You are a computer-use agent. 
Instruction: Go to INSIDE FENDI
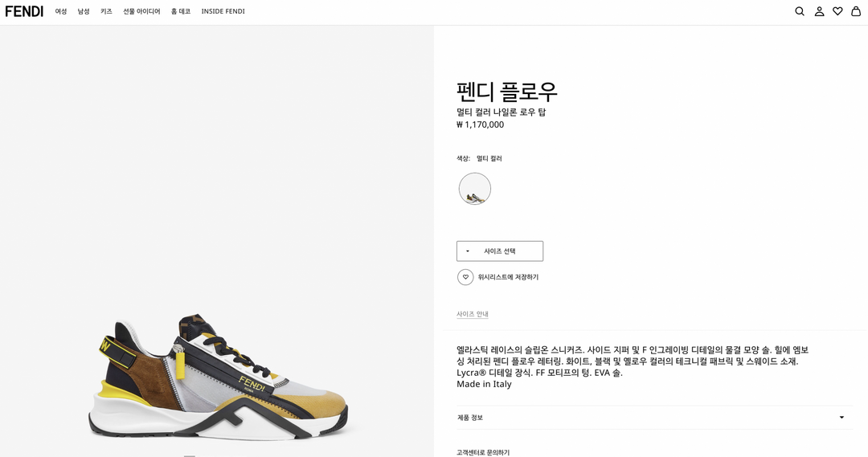(x=223, y=11)
